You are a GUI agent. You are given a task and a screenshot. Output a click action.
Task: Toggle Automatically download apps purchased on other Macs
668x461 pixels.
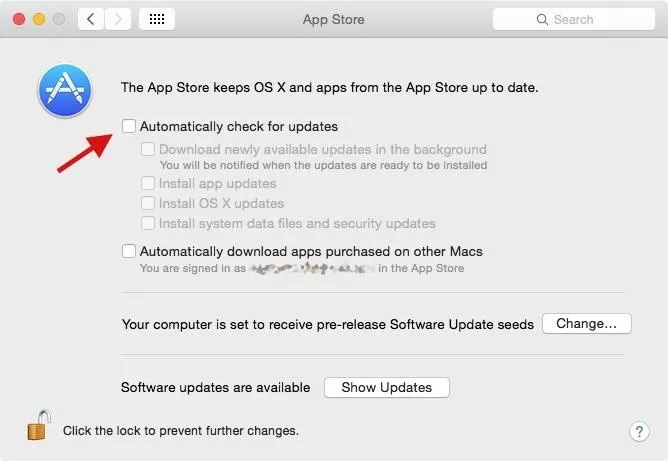point(129,252)
